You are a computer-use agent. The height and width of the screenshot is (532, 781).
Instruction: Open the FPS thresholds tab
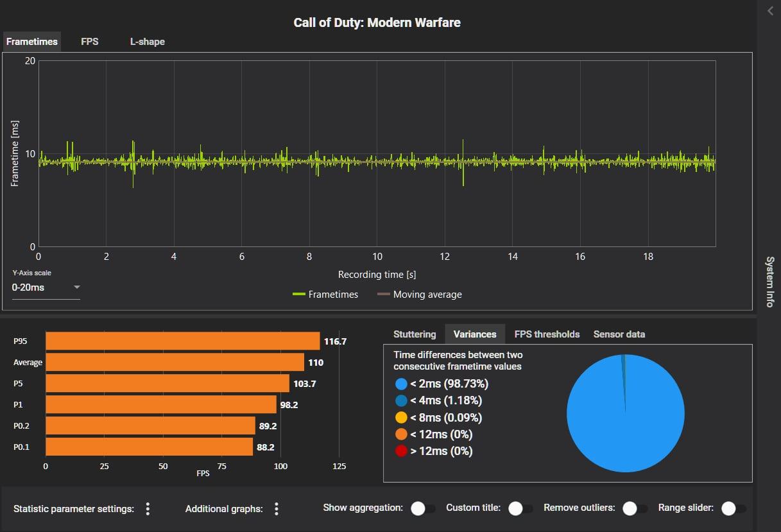tap(547, 334)
